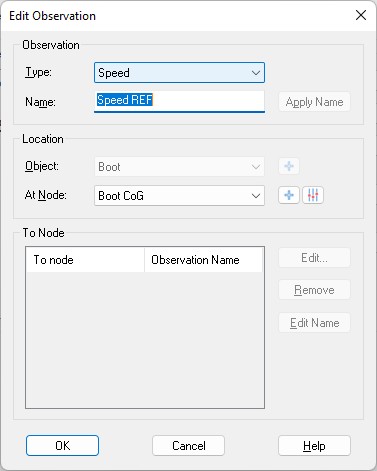Click the Type dropdown arrow chevron
Viewport: 377px width, 471px height.
pyautogui.click(x=256, y=73)
